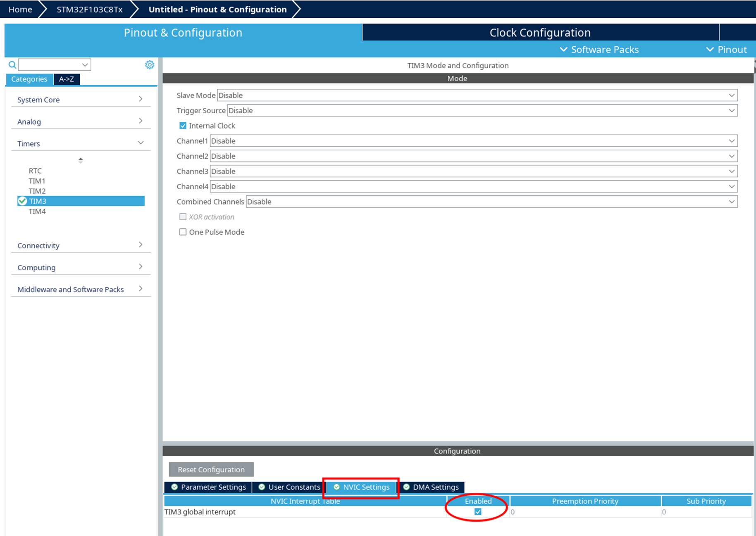Expand the System Core category
756x536 pixels.
coord(80,100)
